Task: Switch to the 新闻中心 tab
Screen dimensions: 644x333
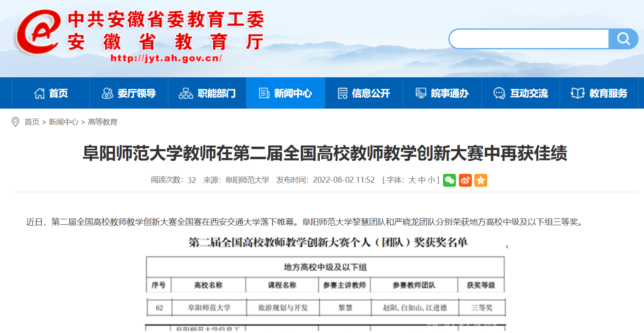Action: coord(285,93)
